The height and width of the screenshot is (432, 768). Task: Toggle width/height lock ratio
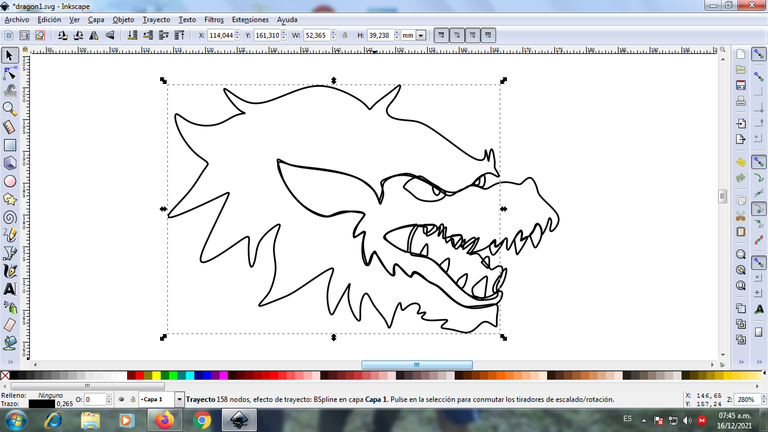coord(345,35)
